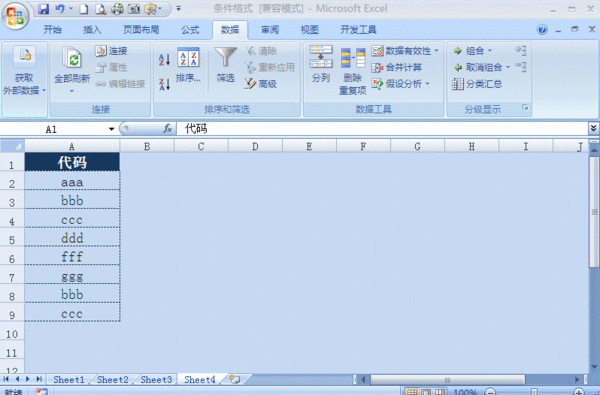Save the workbook using quick access toolbar
This screenshot has width=600, height=395.
pyautogui.click(x=43, y=9)
